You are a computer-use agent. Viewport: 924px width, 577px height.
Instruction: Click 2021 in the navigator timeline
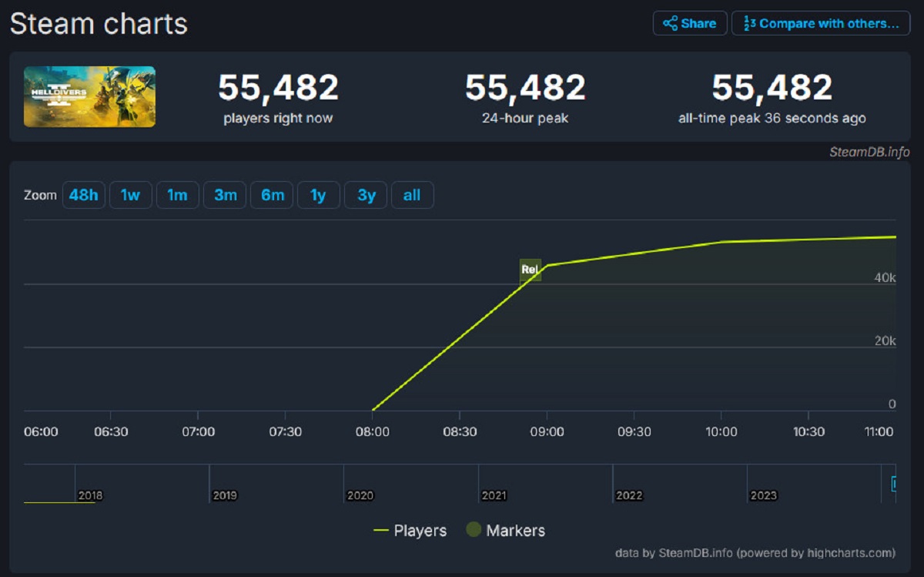click(494, 495)
